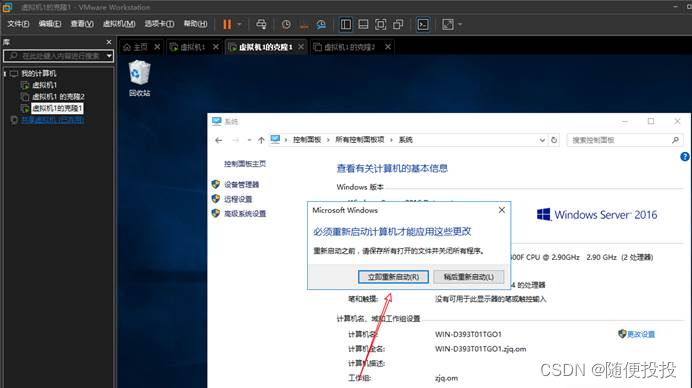The image size is (692, 388).
Task: Open the 虚拟机(M) menu
Action: point(119,24)
